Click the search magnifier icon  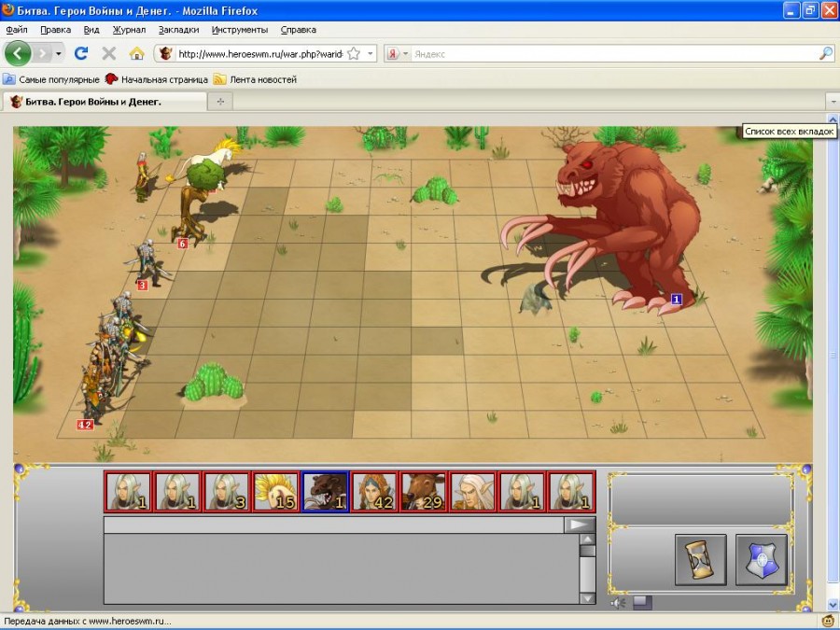click(x=826, y=53)
